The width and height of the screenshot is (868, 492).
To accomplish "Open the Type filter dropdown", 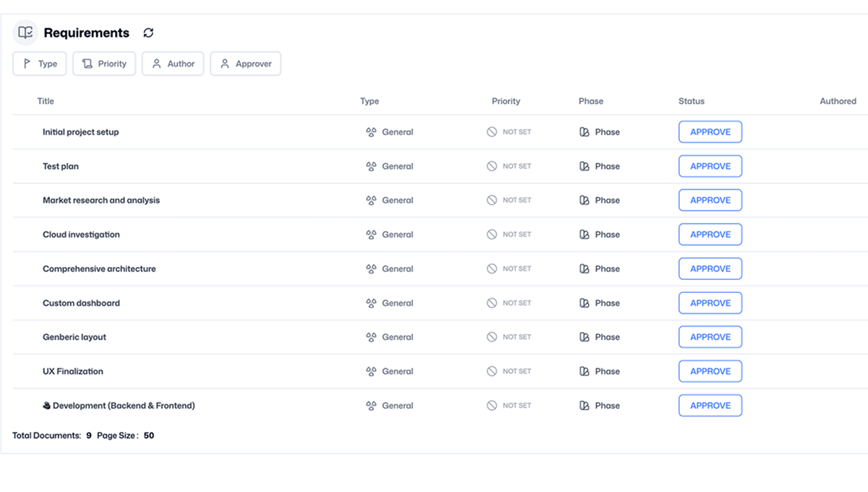I will click(x=40, y=64).
